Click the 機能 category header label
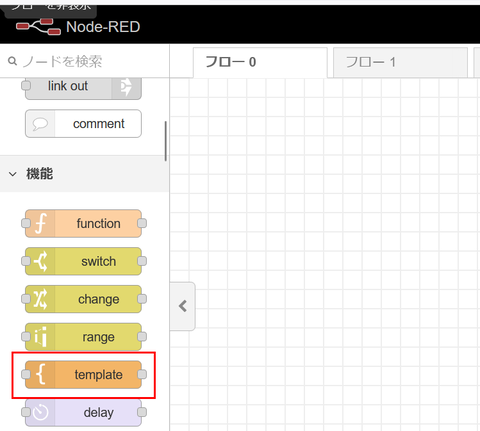 coord(40,174)
